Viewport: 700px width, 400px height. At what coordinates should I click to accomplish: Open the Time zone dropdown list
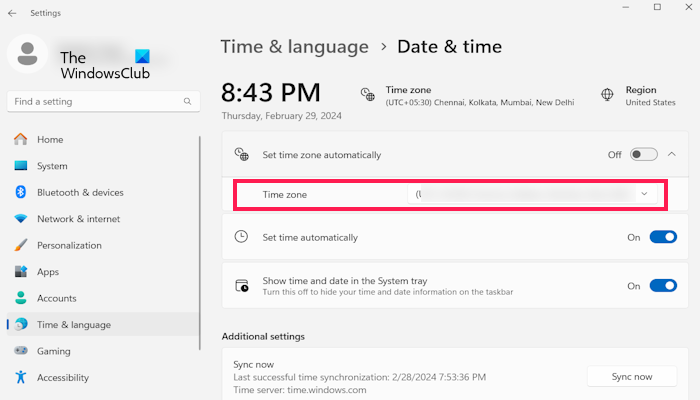537,194
